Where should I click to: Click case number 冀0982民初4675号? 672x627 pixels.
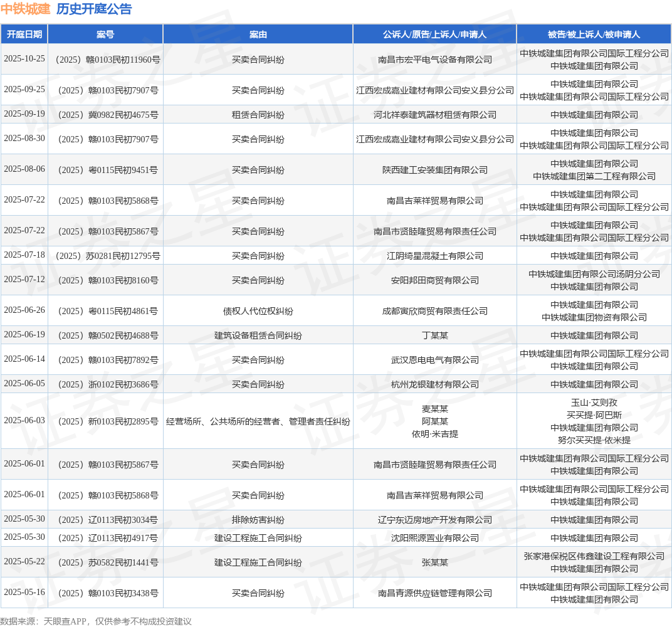[108, 115]
